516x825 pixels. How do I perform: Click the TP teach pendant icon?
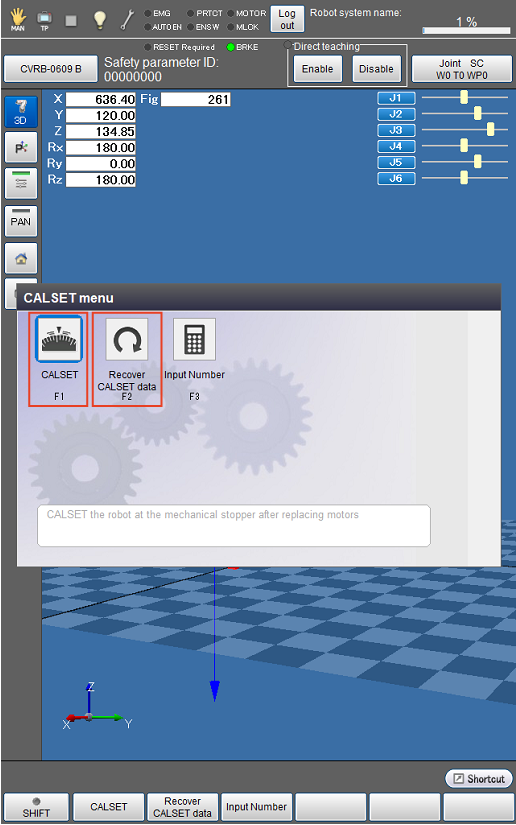click(x=44, y=21)
